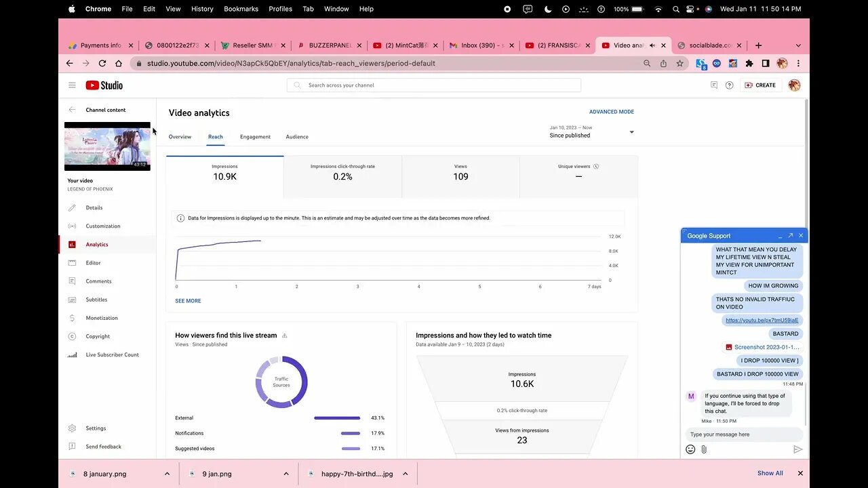The height and width of the screenshot is (488, 868).
Task: Expand the 9 jan.png download menu
Action: point(286,474)
